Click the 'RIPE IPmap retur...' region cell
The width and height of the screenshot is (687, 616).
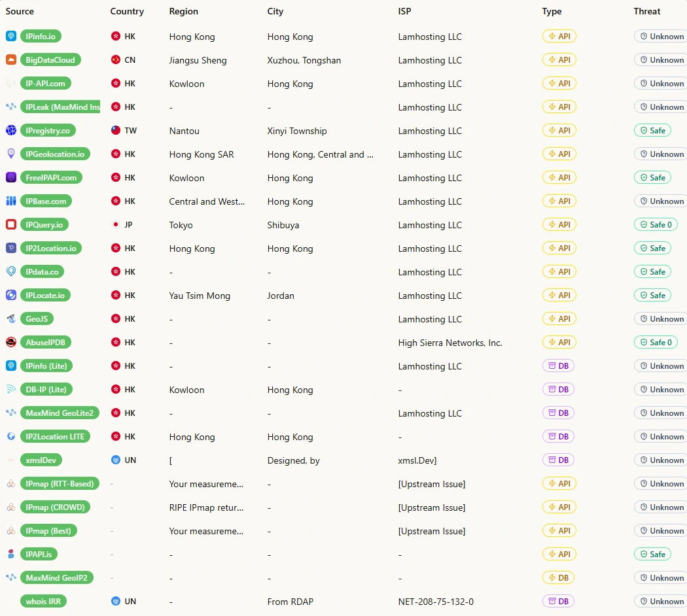point(206,508)
